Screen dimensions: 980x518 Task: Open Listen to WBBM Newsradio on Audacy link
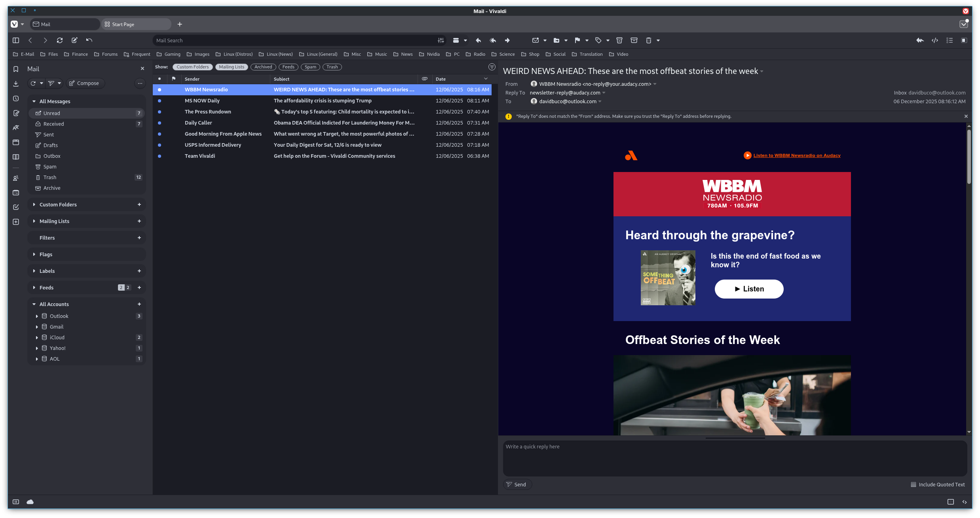(797, 155)
